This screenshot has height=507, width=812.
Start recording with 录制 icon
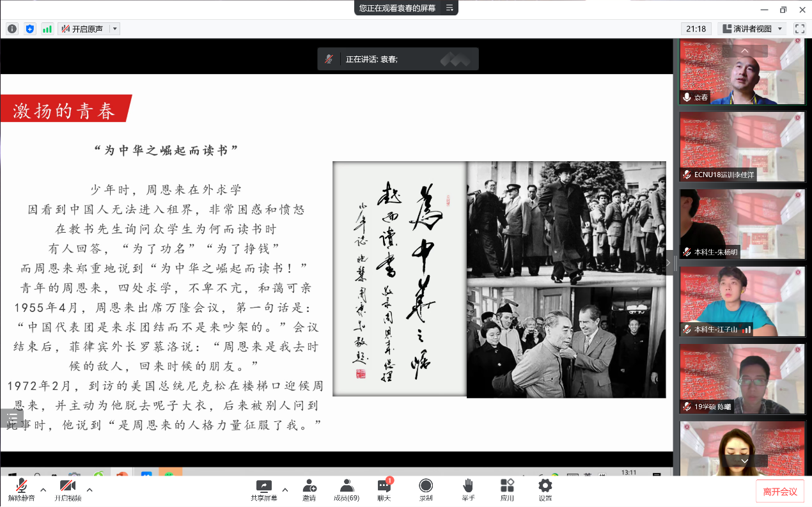pyautogui.click(x=426, y=489)
